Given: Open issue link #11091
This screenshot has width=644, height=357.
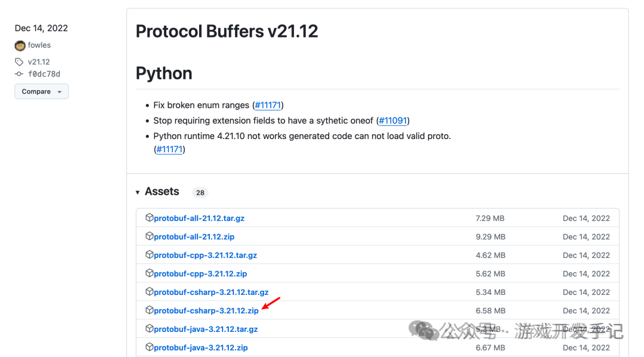Looking at the screenshot, I should 392,120.
